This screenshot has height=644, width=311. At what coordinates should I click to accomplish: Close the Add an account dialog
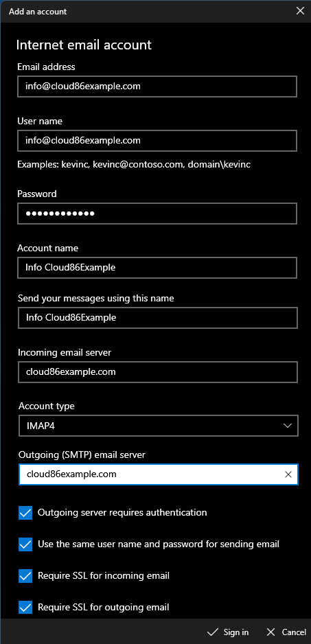pos(300,11)
